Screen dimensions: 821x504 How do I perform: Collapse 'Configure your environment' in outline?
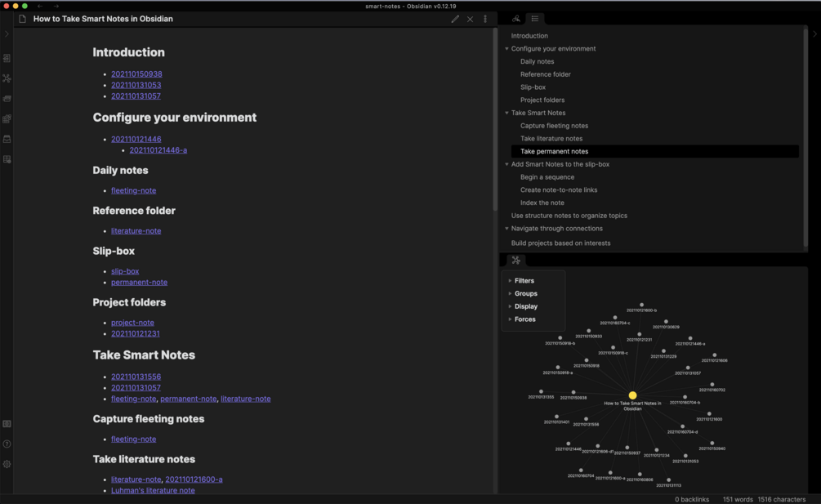[x=506, y=49]
